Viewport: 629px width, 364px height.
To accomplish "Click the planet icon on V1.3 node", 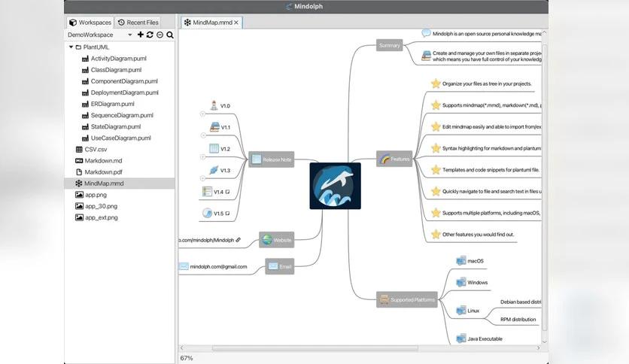I will (x=214, y=170).
